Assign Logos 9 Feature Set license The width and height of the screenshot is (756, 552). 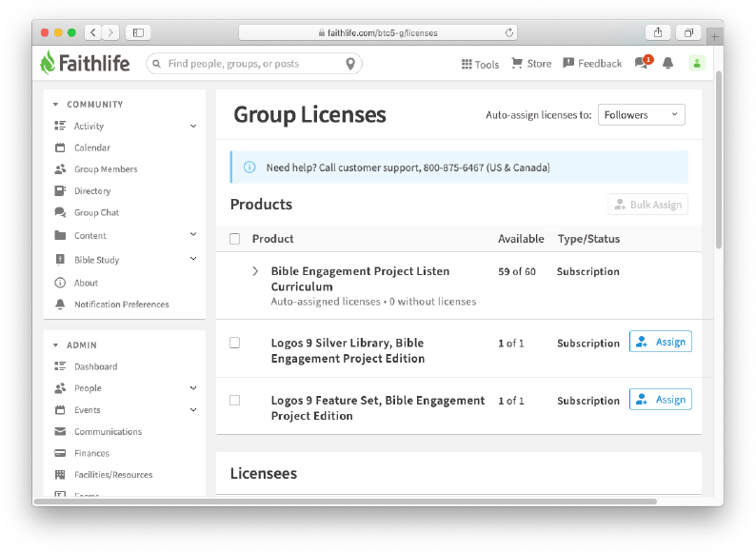[x=661, y=400]
